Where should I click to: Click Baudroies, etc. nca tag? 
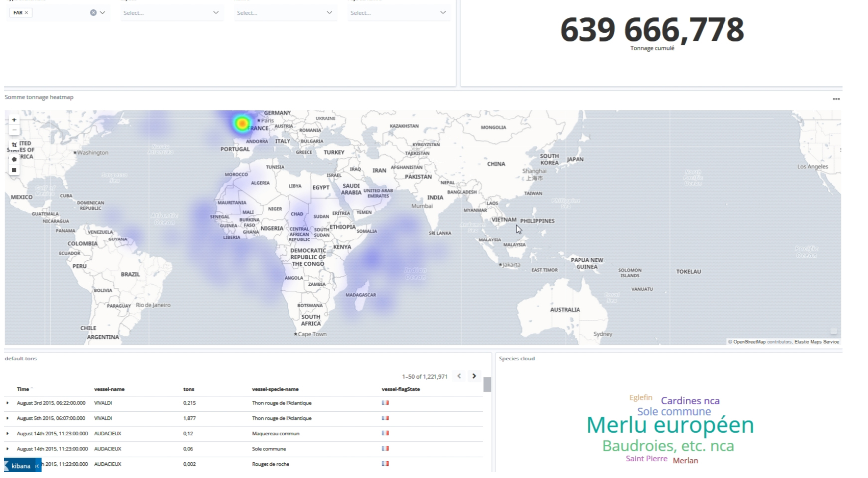coord(668,446)
